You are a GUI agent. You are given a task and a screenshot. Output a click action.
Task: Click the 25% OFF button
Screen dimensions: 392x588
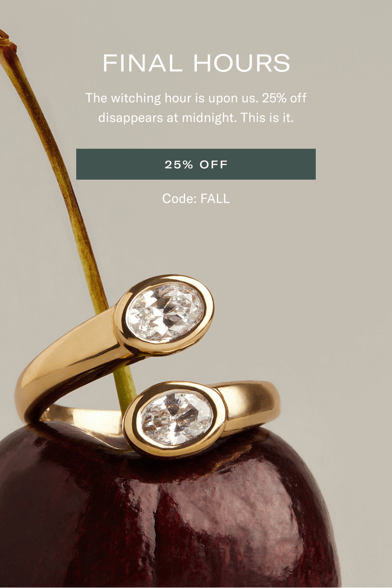[196, 164]
